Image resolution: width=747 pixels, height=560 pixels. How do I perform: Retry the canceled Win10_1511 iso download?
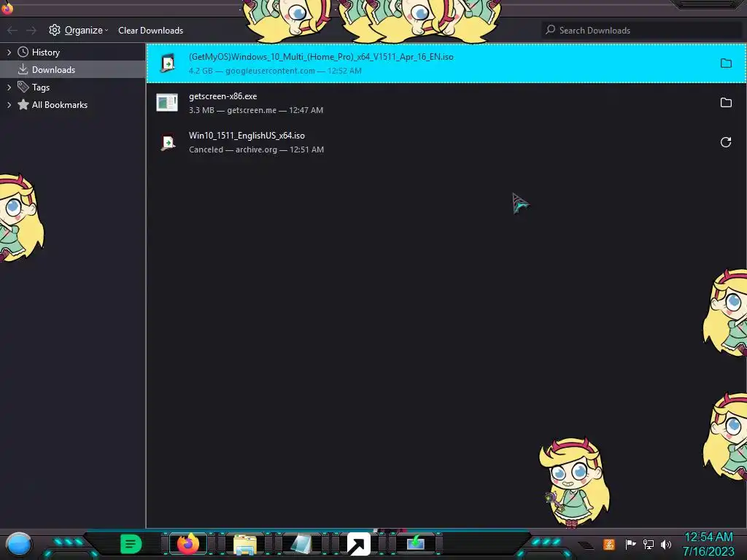[x=726, y=142]
